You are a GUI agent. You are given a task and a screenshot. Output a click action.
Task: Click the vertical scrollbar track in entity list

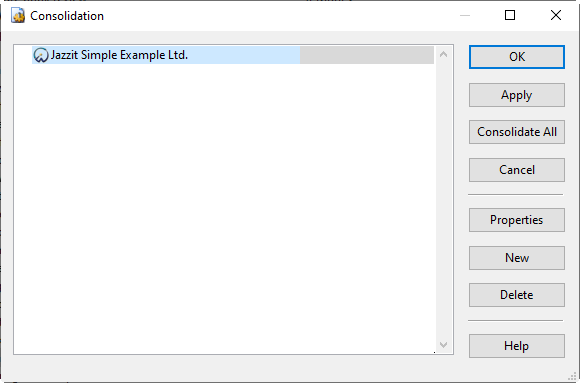tap(444, 200)
